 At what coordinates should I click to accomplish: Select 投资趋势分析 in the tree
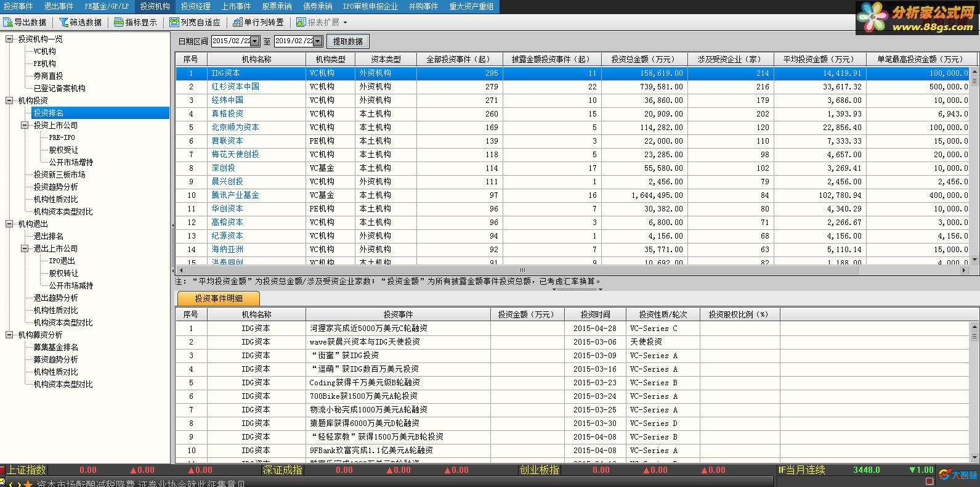56,187
